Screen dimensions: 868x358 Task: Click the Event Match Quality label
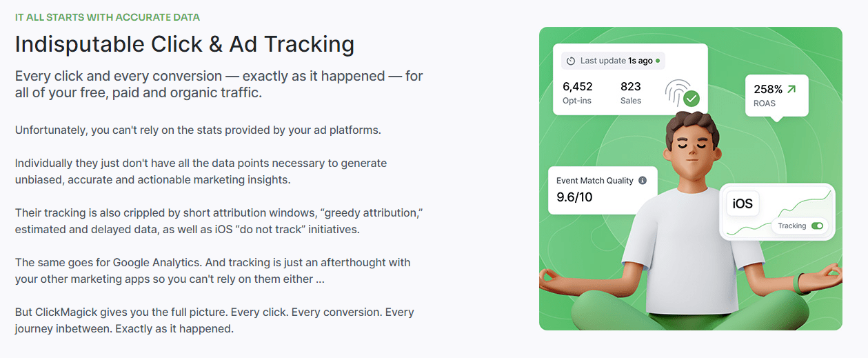[x=594, y=181]
